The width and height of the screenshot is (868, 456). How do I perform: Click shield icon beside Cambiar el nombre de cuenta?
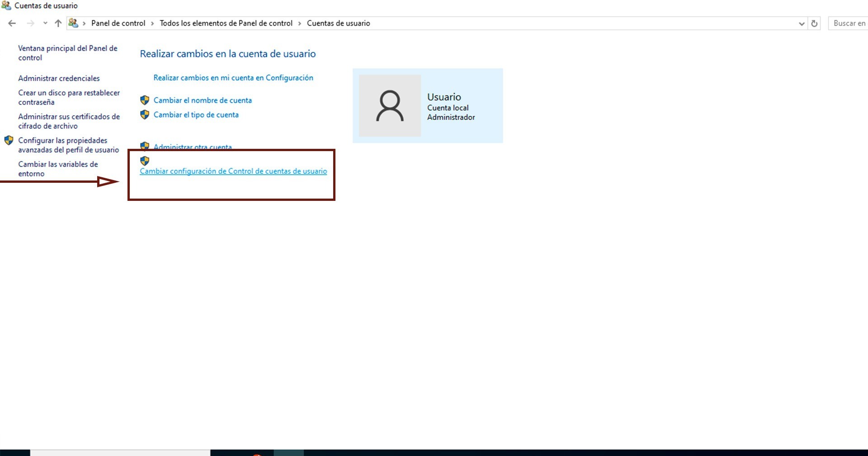click(x=145, y=100)
